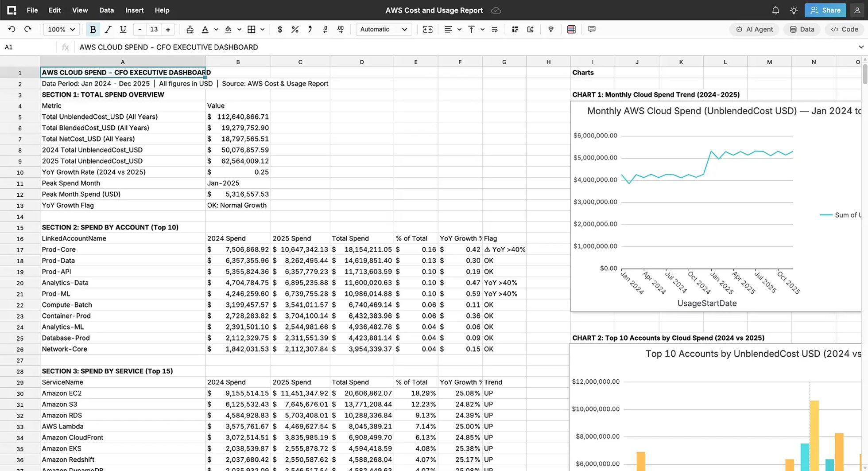Open the user profile icon
This screenshot has width=868, height=471.
point(857,10)
